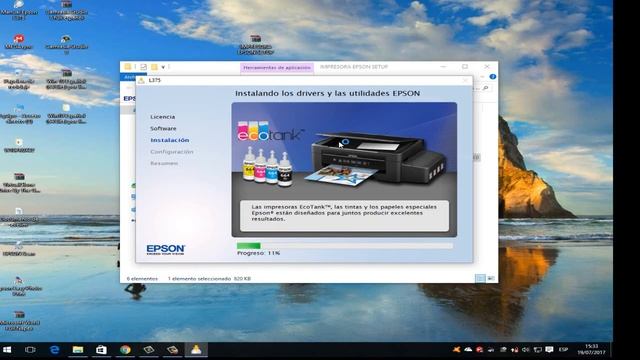Open the Microsoft Store taskbar icon
The height and width of the screenshot is (360, 640).
click(x=101, y=350)
